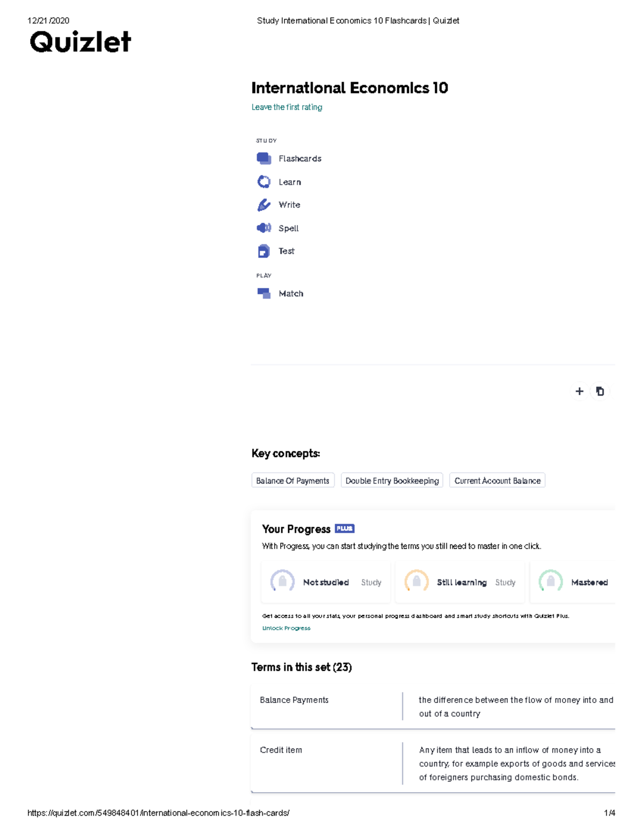This screenshot has height=834, width=644.
Task: Click the Terms in this set (23) heading
Action: 302,667
